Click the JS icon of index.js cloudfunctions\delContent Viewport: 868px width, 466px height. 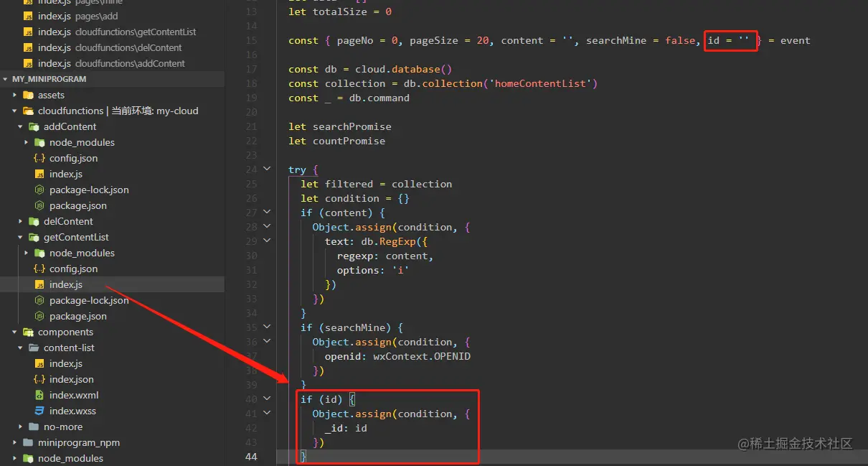point(28,47)
